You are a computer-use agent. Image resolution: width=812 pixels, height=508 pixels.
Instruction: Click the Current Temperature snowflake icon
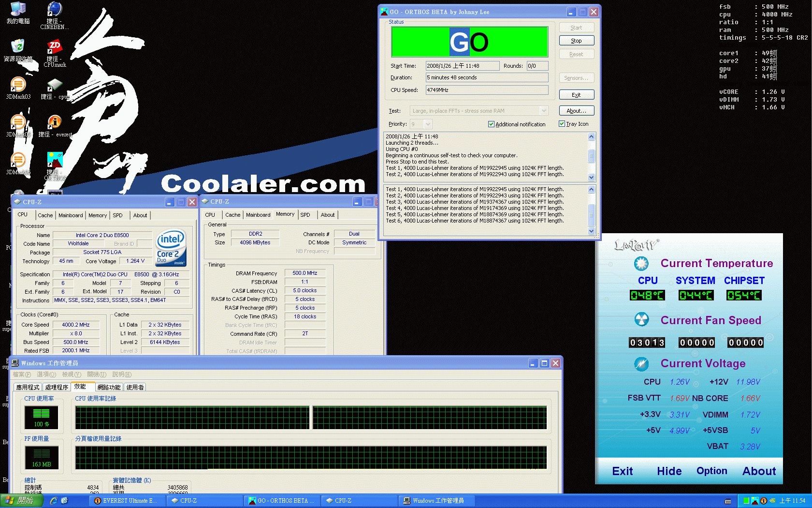[x=641, y=263]
